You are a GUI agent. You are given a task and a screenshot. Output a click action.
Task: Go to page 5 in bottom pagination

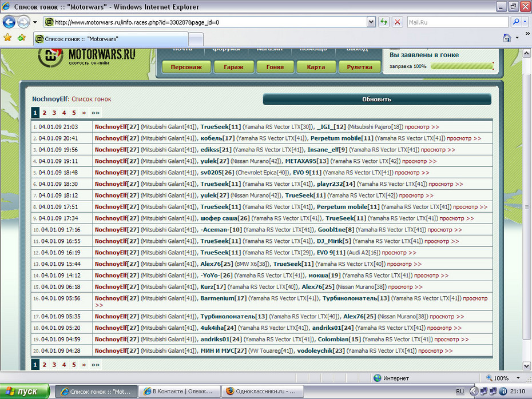74,365
